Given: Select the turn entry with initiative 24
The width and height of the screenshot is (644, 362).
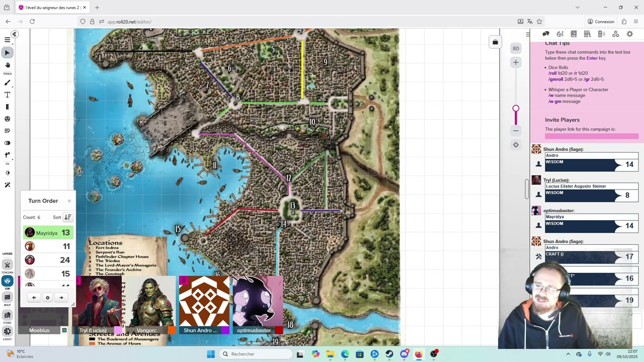Looking at the screenshot, I should 48,260.
